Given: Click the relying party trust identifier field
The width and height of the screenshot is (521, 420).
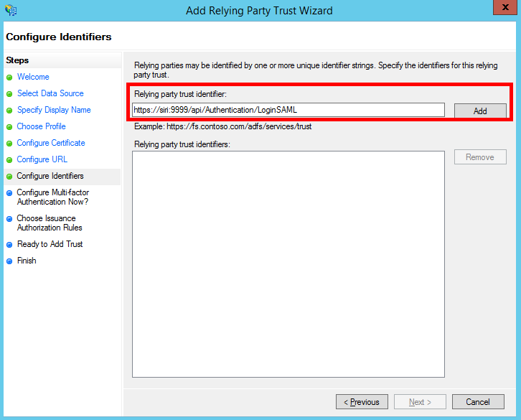Looking at the screenshot, I should point(288,110).
